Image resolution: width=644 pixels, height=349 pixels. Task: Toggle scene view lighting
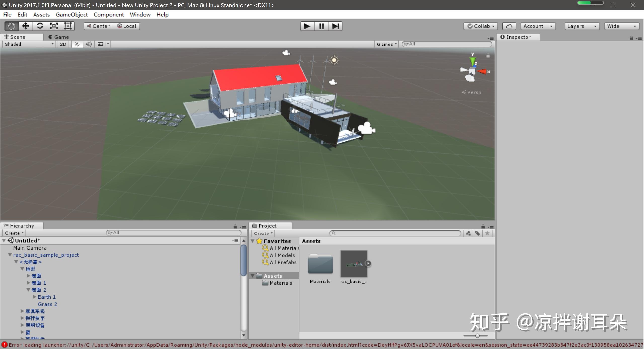pos(77,44)
